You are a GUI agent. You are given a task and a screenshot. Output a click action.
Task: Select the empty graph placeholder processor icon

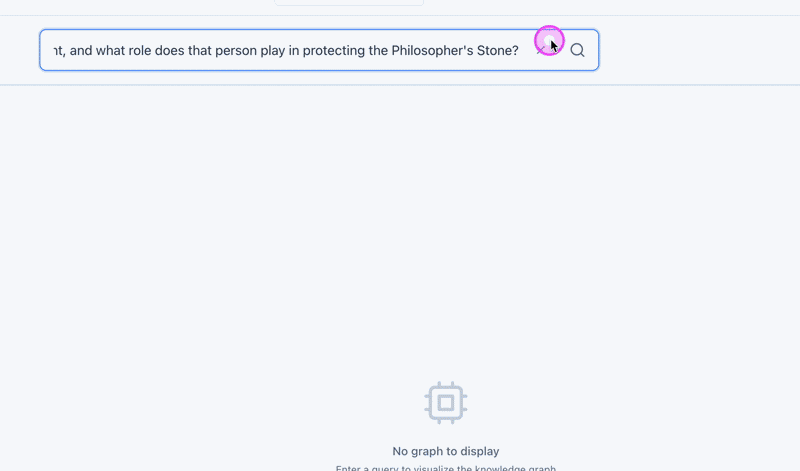(x=445, y=403)
